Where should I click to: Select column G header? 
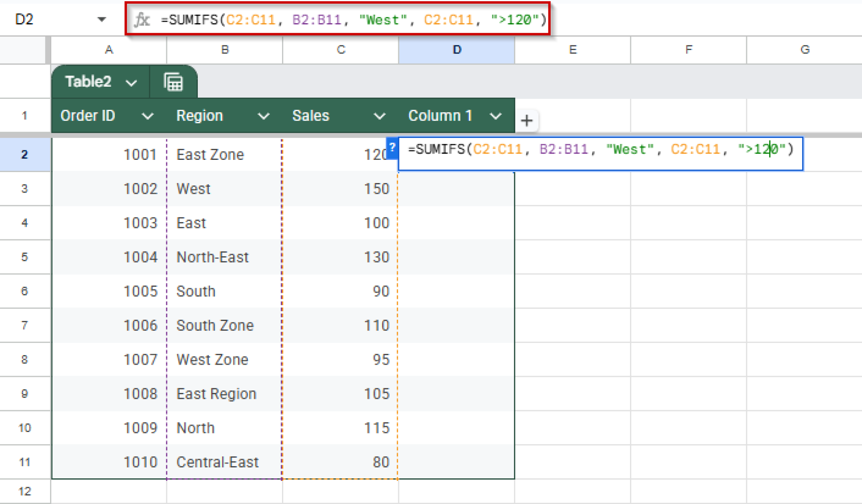point(804,50)
